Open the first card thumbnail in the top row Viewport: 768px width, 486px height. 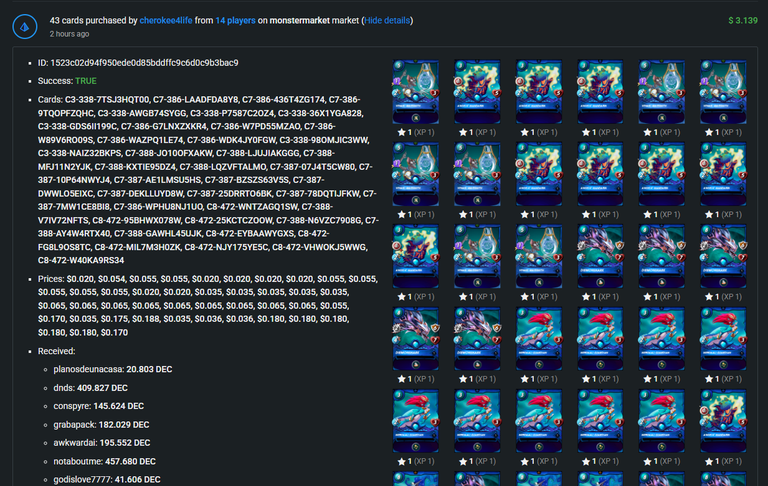pyautogui.click(x=415, y=92)
